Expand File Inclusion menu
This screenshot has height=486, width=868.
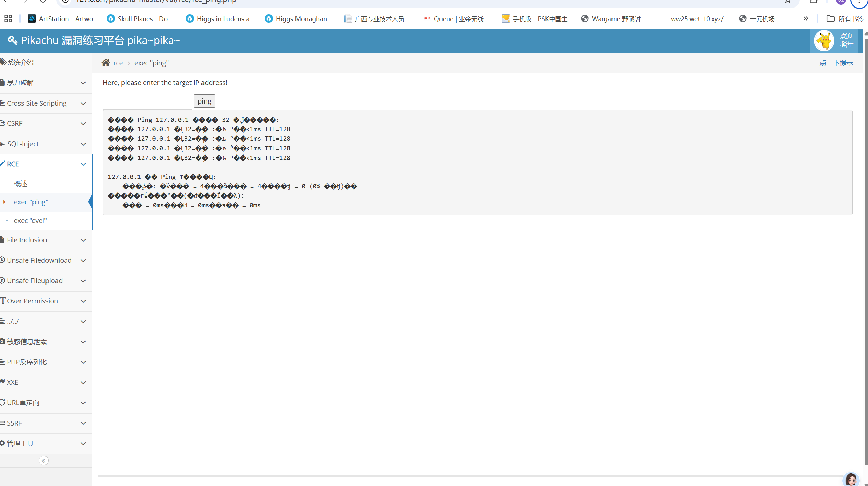tap(46, 240)
